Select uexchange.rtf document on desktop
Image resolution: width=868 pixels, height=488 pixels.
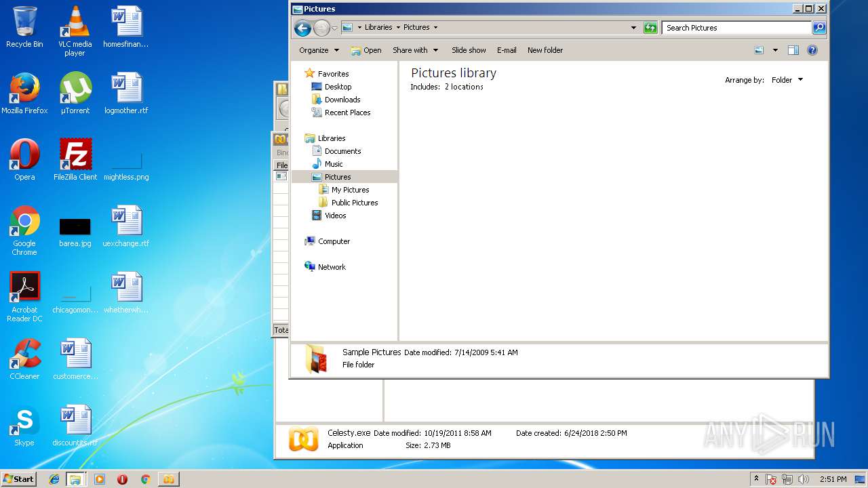[x=126, y=226]
